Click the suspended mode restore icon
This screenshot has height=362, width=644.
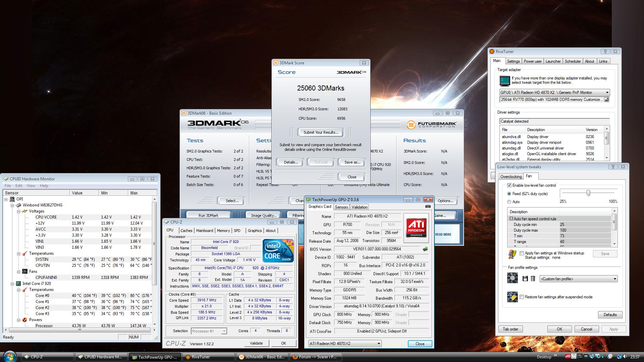[512, 297]
